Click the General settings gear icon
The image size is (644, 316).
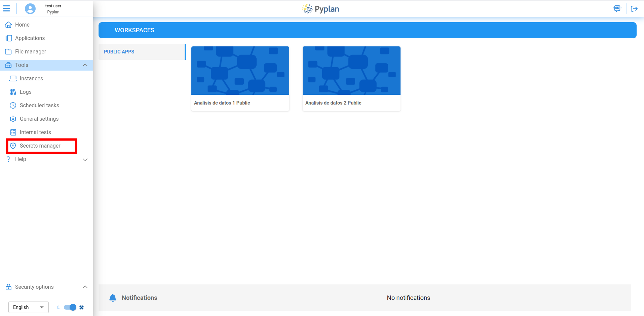[x=13, y=119]
